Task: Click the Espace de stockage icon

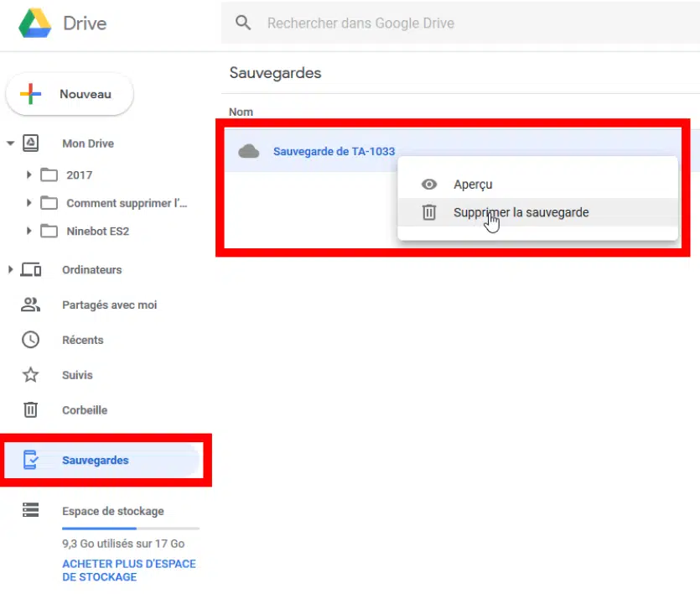Action: [30, 509]
